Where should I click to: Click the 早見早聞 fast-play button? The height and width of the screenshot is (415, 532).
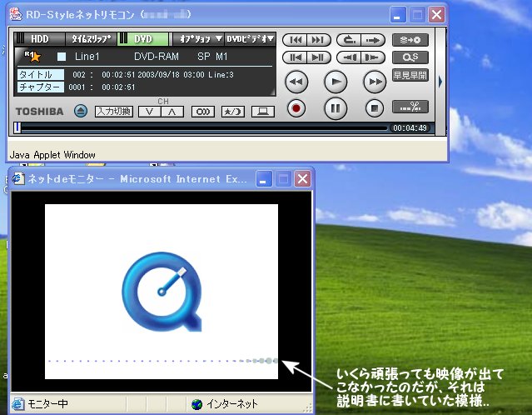(x=410, y=75)
